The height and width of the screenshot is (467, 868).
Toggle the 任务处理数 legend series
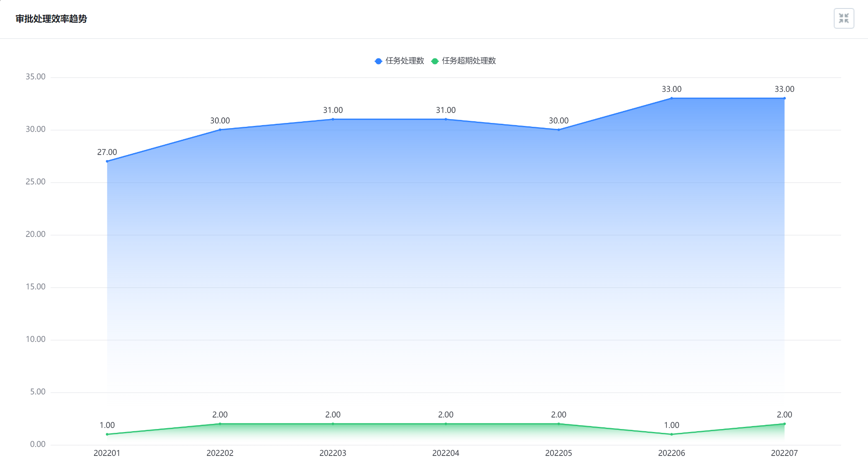(x=399, y=61)
